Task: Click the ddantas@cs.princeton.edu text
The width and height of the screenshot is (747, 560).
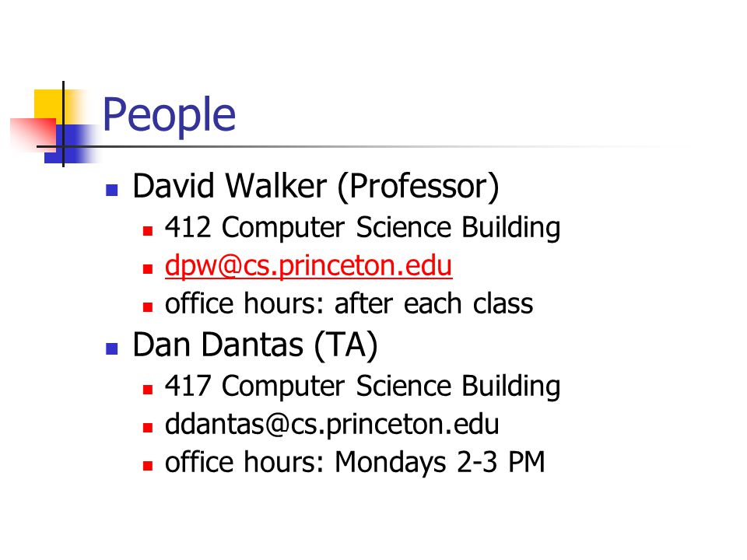Action: (x=331, y=425)
